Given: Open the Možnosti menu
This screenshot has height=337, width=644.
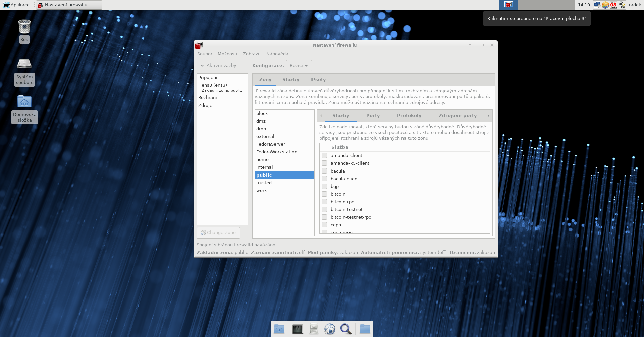Looking at the screenshot, I should (227, 54).
